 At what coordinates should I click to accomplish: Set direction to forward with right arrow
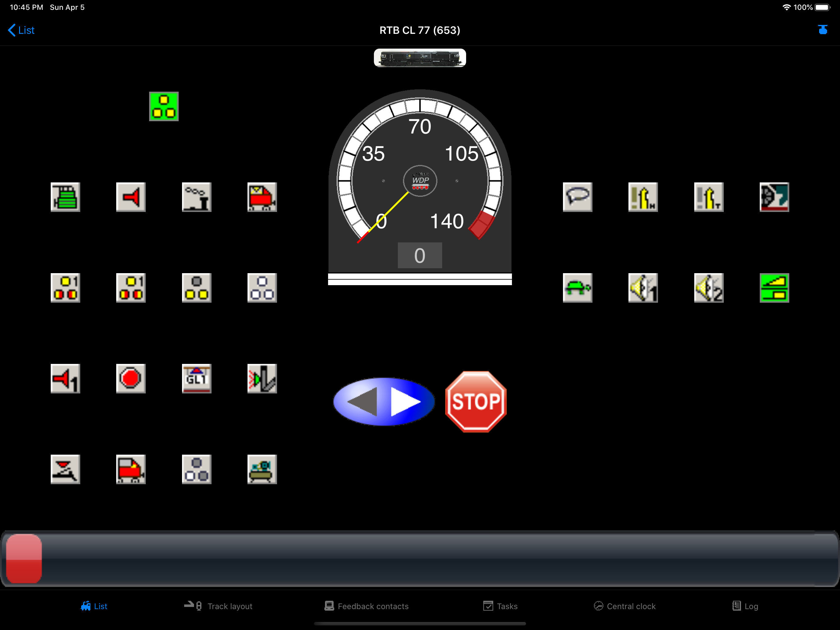[406, 402]
